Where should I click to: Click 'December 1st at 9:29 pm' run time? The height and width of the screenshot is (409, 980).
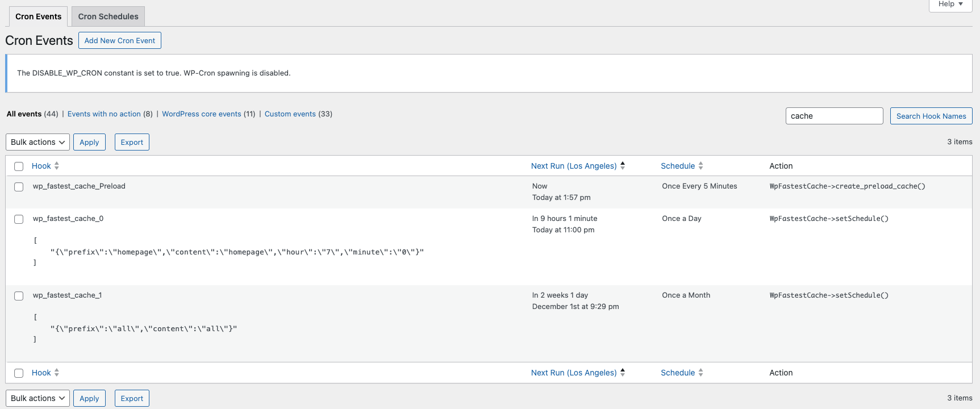tap(576, 306)
